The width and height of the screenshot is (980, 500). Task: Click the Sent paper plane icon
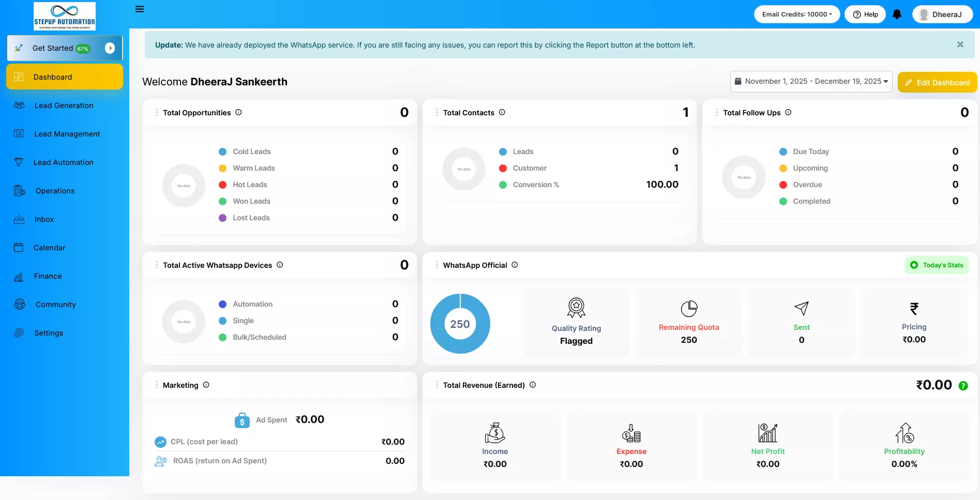click(x=801, y=309)
